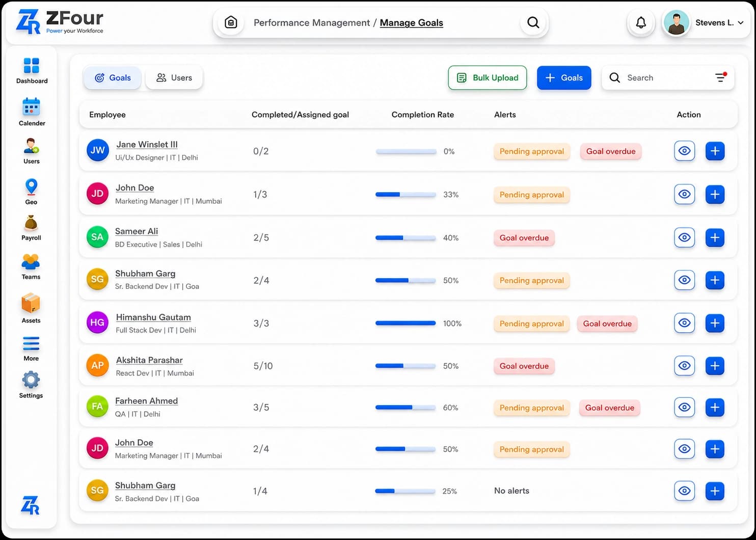
Task: Click Farheen Ahmed 60% progress bar
Action: (406, 408)
